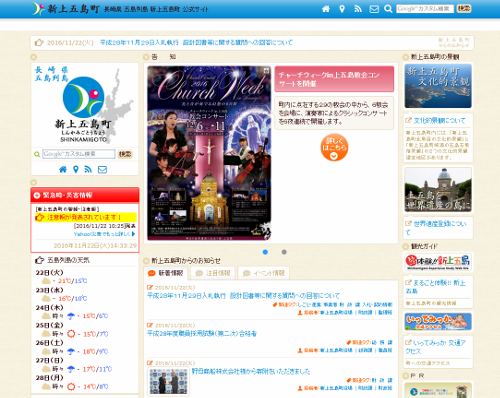The width and height of the screenshot is (500, 398).
Task: Click the mail envelope icon in header
Action: [374, 9]
